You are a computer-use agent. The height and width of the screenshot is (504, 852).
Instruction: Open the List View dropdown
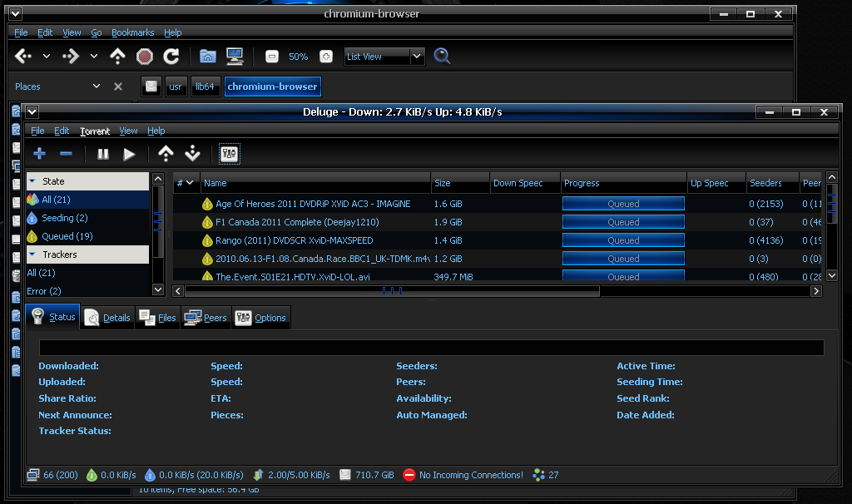(384, 57)
